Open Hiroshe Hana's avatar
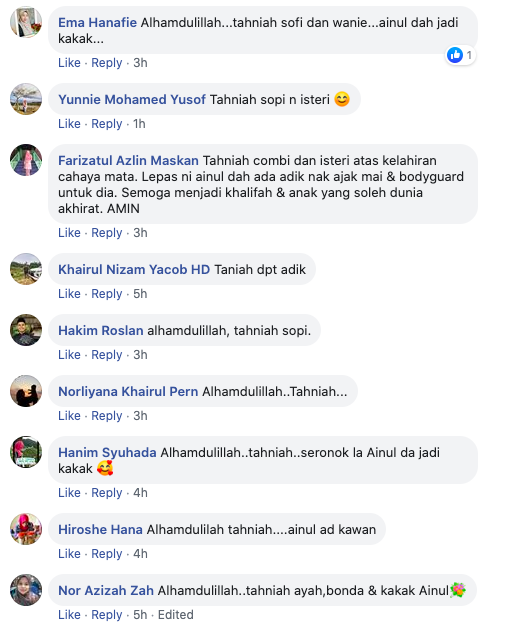This screenshot has width=507, height=622. (26, 529)
